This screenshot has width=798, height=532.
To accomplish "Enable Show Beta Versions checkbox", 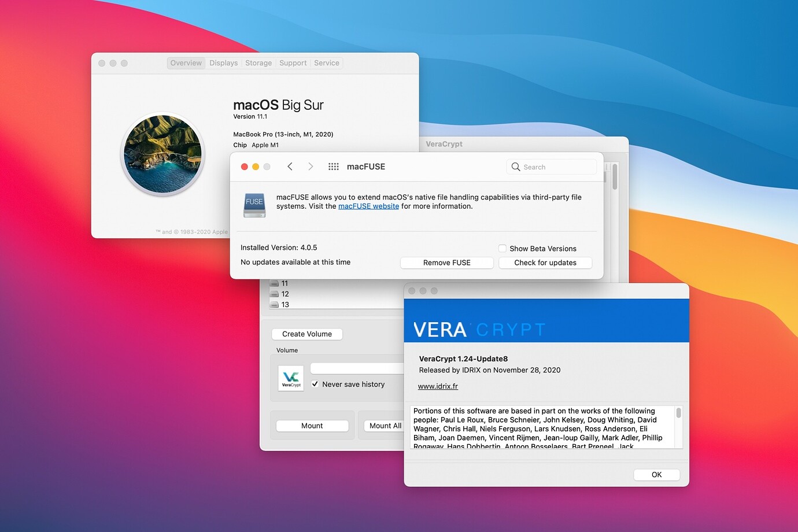I will 503,248.
